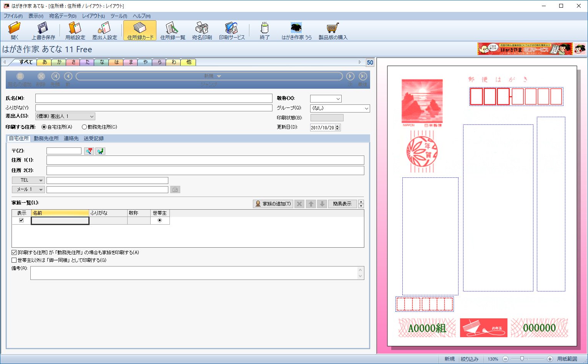Open the グループ dropdown
The height and width of the screenshot is (364, 588).
tap(366, 109)
